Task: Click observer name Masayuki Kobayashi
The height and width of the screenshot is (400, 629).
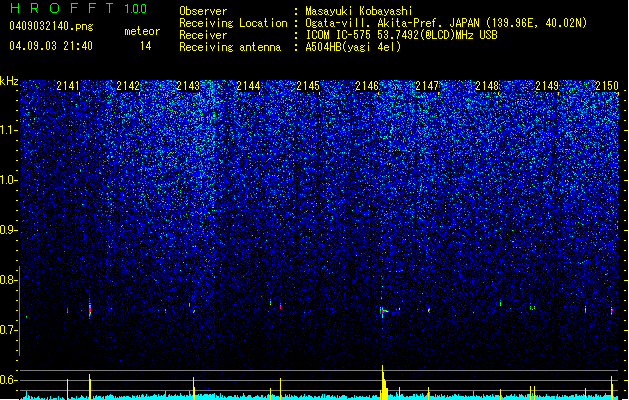Action: 359,11
